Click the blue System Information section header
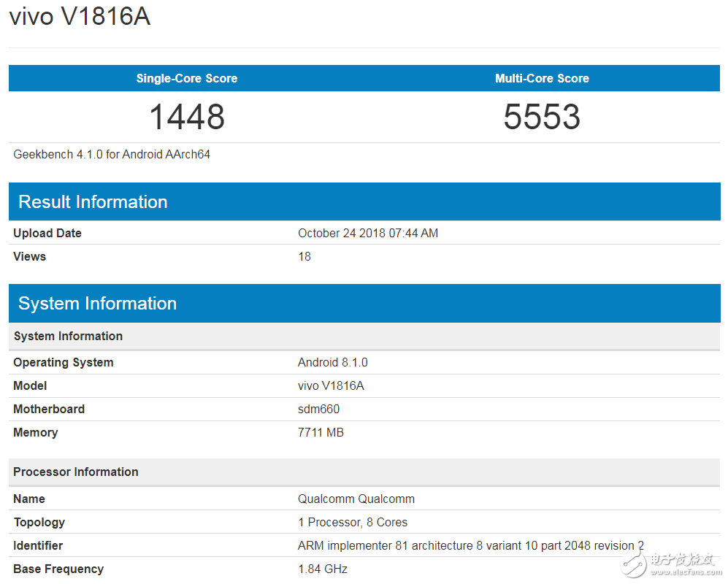The height and width of the screenshot is (584, 728). tap(97, 304)
